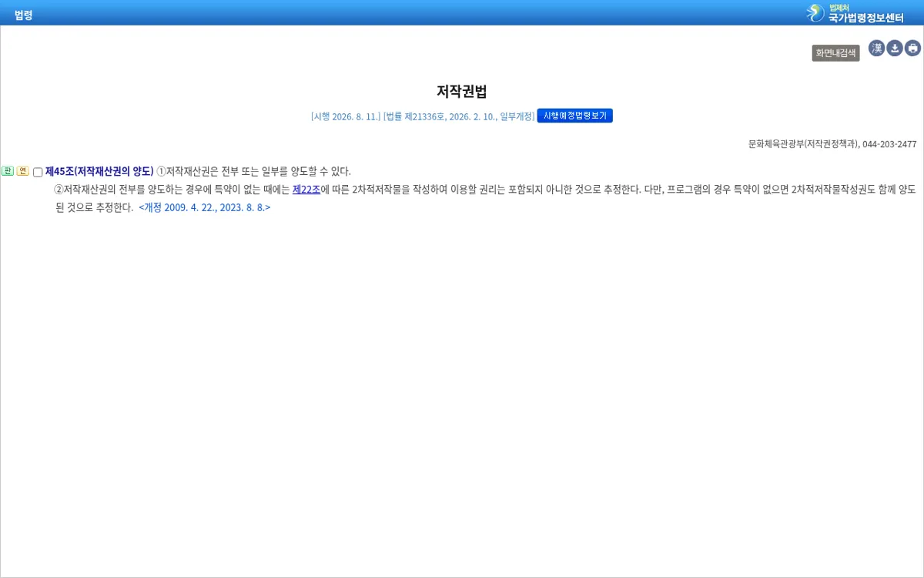Viewport: 924px width, 578px height.
Task: Click the [법률 제21336호, 2026. 2. 10., 일부개정] text
Action: (459, 116)
